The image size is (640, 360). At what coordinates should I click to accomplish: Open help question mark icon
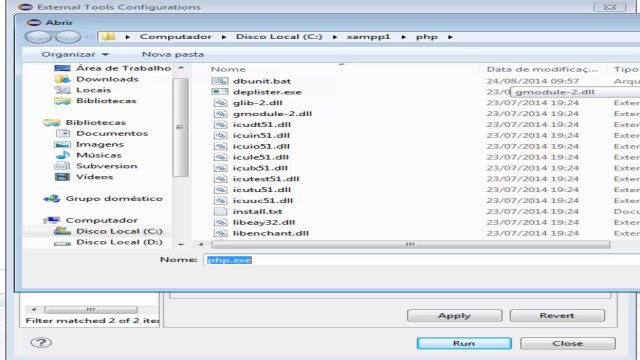[41, 342]
